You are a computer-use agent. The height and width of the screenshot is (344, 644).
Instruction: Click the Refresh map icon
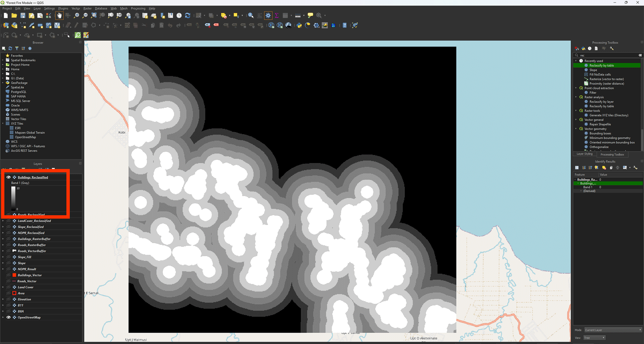point(188,15)
